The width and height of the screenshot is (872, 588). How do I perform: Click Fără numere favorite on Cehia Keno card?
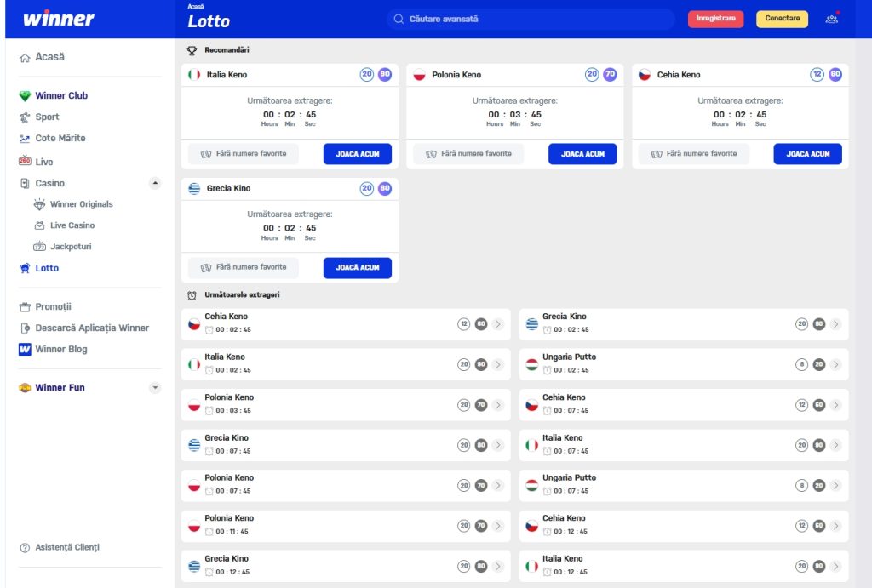(x=693, y=154)
